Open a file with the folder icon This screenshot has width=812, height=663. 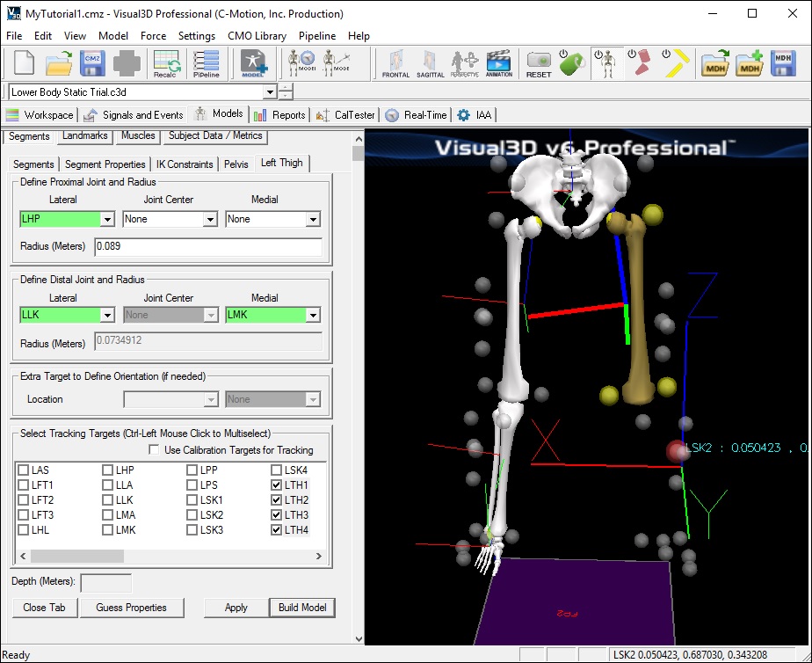click(x=59, y=64)
